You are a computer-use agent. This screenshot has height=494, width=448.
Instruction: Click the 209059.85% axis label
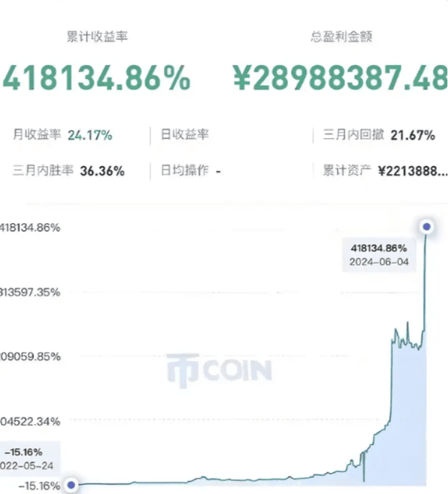(x=30, y=356)
